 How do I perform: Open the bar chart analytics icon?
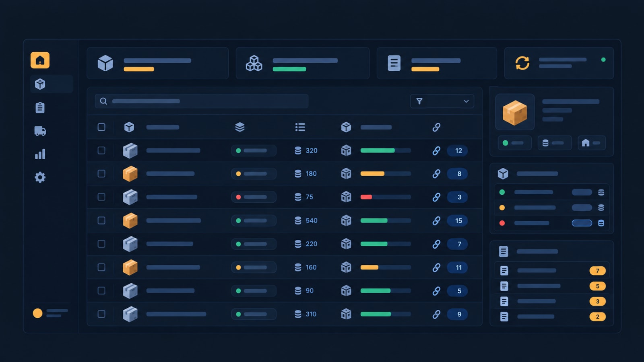click(x=40, y=154)
